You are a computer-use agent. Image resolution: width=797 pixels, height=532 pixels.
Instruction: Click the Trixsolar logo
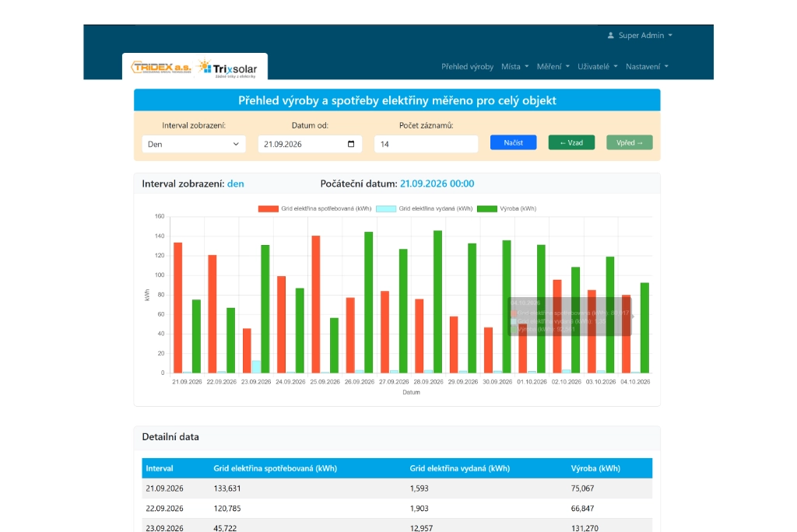pos(227,68)
